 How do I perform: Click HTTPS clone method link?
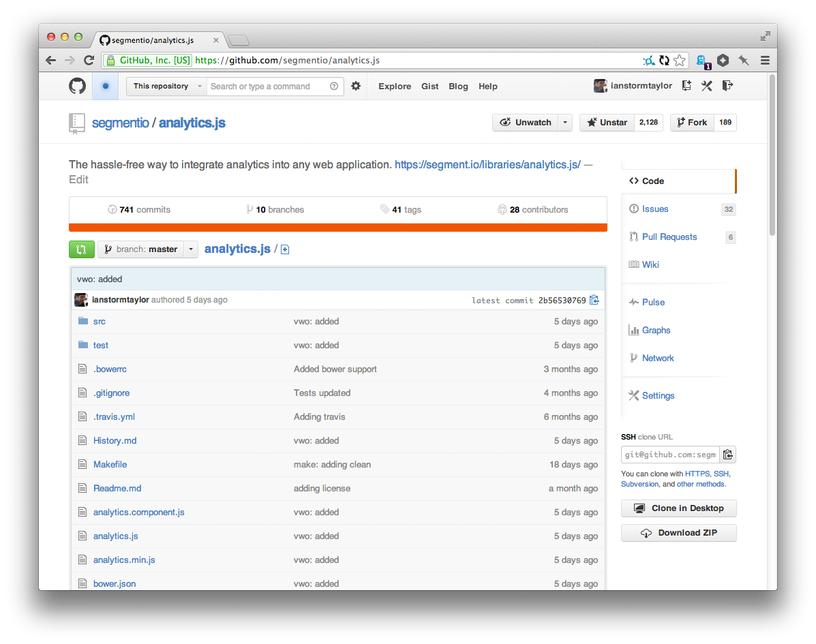(697, 474)
